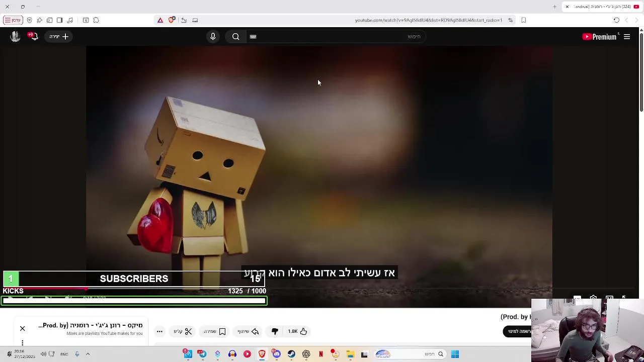Toggle the system tray microphone icon
Screen dimensions: 644x362
coord(77,354)
